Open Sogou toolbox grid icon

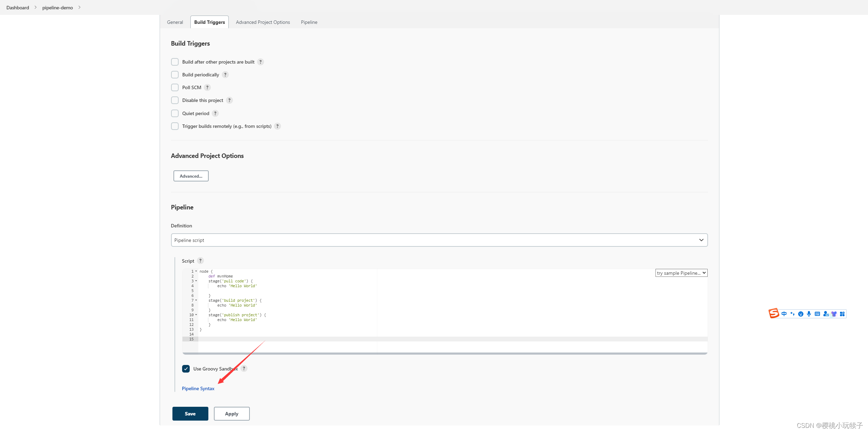point(842,314)
